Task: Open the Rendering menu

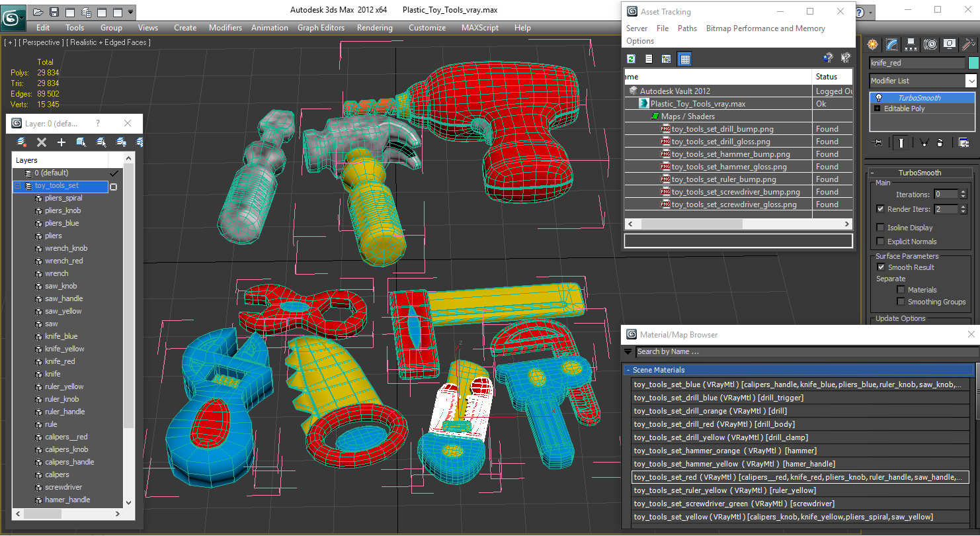Action: [374, 28]
